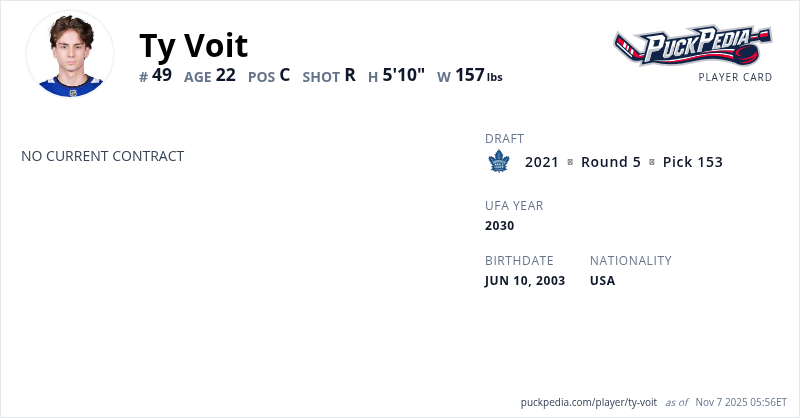
Task: Open the puckpedia.com/player/ty-voit link
Action: (x=588, y=402)
